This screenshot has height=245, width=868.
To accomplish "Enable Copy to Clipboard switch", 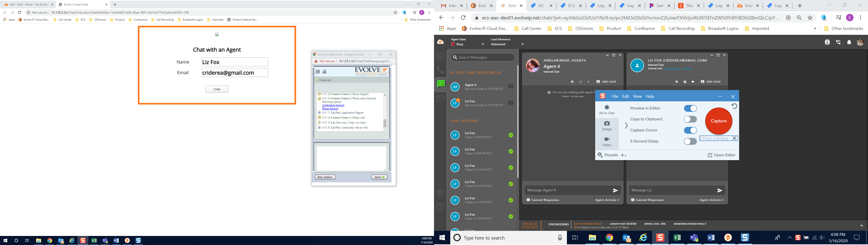I will (690, 119).
